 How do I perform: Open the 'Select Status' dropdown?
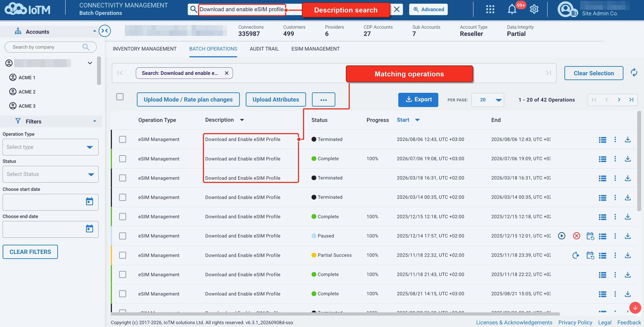pyautogui.click(x=50, y=174)
